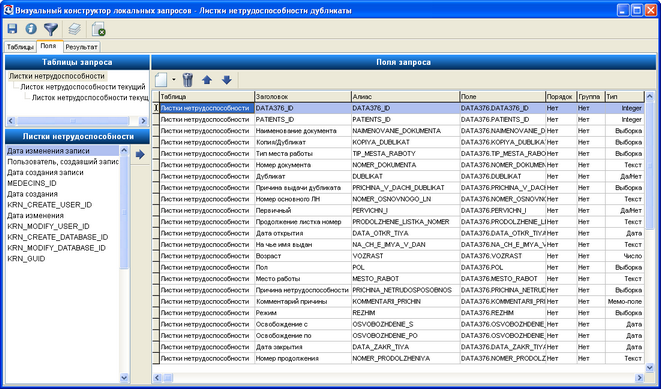The width and height of the screenshot is (661, 389).
Task: Select Номер продолжения cell
Action: 303,359
